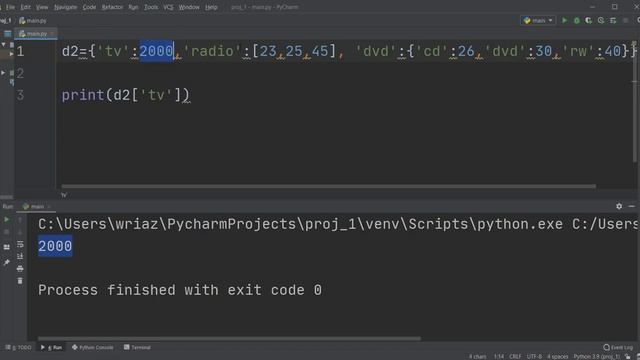This screenshot has height=360, width=640.
Task: Click the editor vertical scrollbar
Action: [x=635, y=102]
